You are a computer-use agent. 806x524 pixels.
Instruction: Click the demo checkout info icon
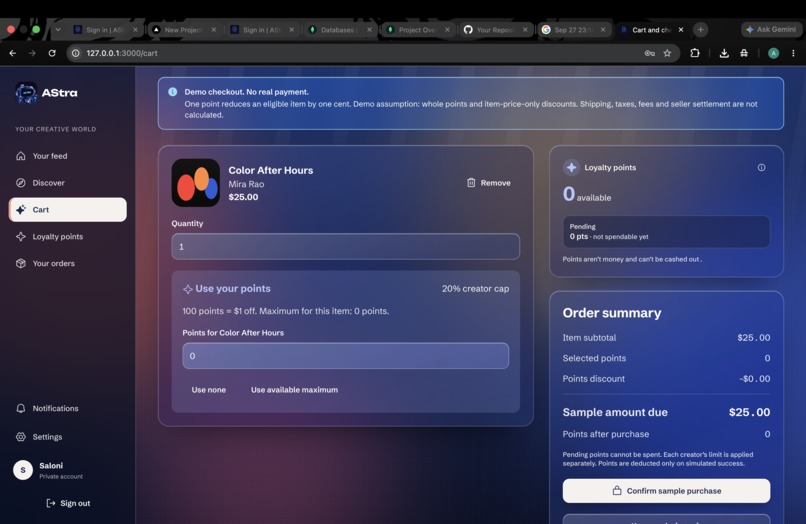point(173,92)
